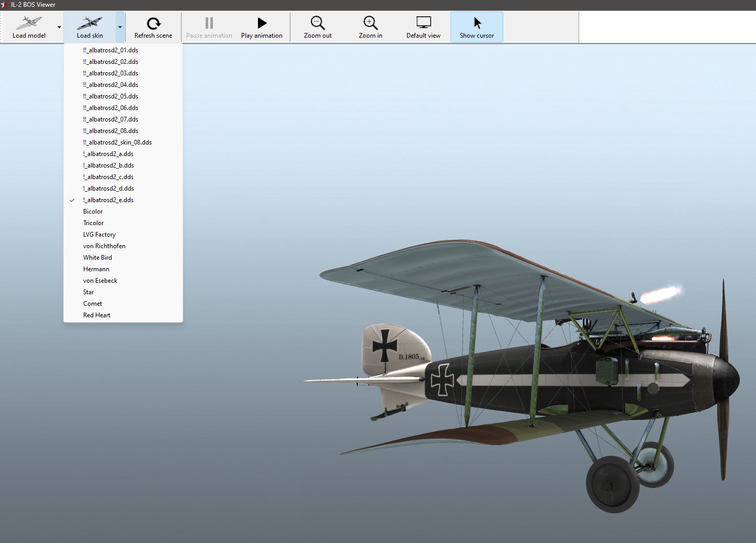
Task: Select !!_albatrosd2_skin_08.dds skin file
Action: tap(123, 142)
